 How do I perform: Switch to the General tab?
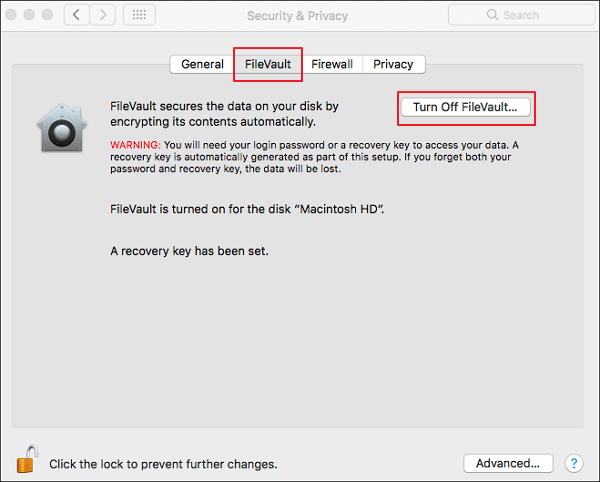pyautogui.click(x=202, y=64)
